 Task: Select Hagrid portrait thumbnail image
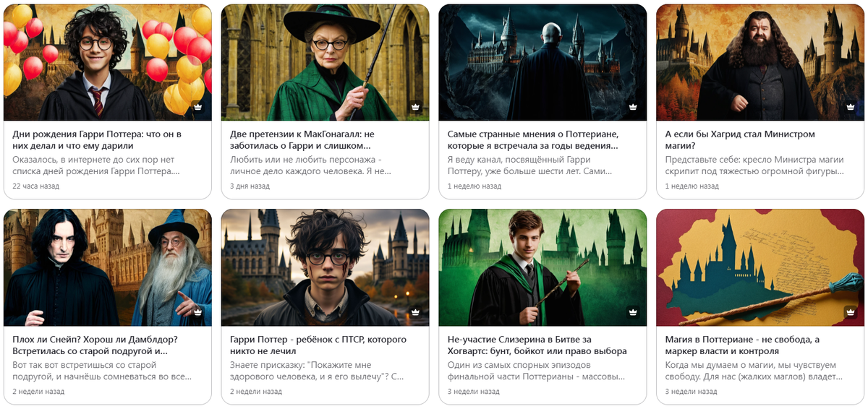pyautogui.click(x=760, y=63)
